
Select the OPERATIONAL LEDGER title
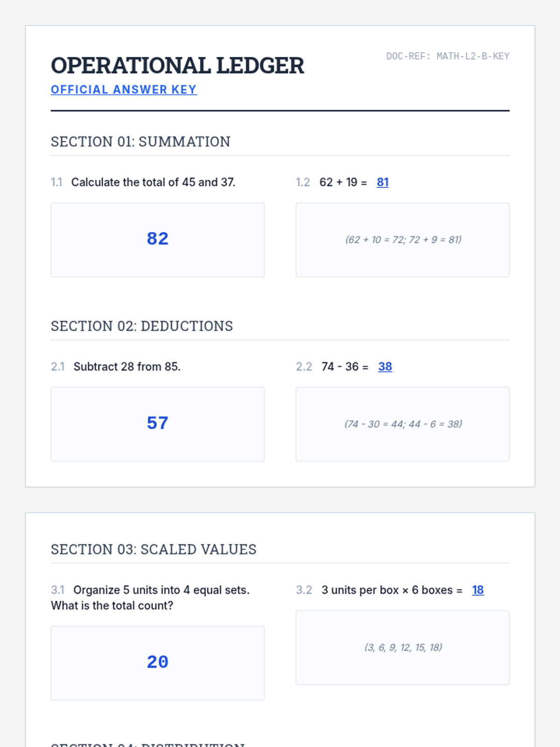(177, 65)
